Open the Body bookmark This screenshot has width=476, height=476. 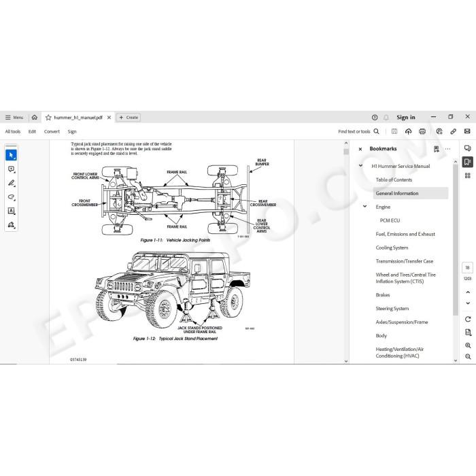(381, 336)
